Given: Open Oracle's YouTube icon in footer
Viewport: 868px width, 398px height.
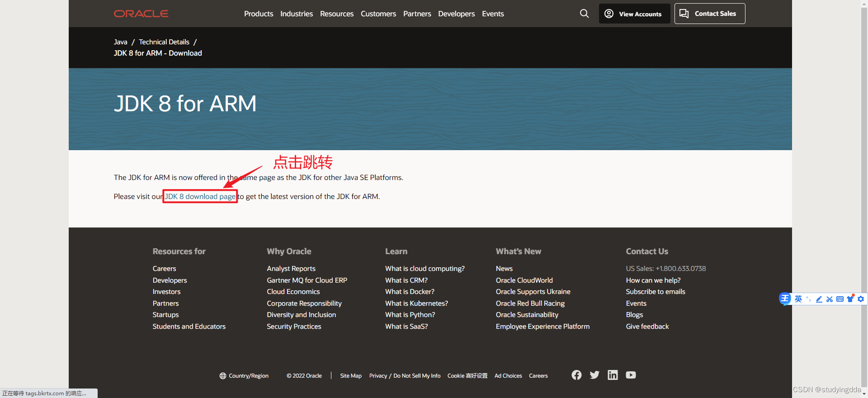Looking at the screenshot, I should click(x=631, y=375).
